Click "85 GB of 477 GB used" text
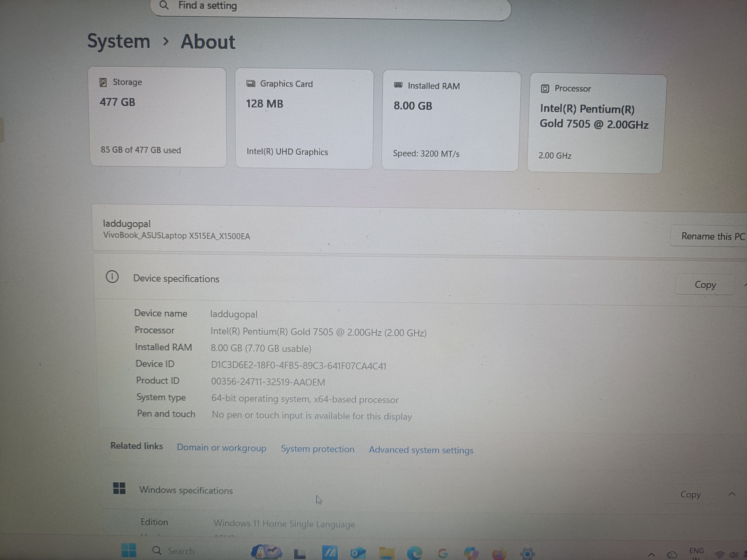The width and height of the screenshot is (747, 560). coord(141,150)
